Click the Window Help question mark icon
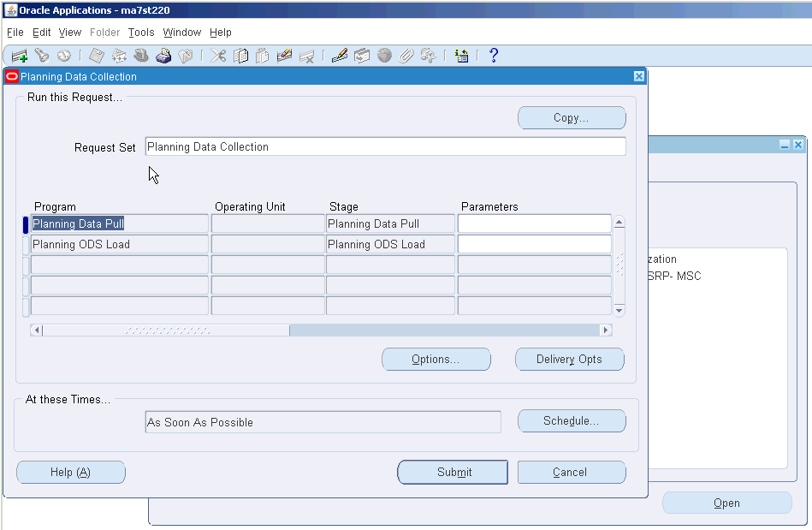Viewport: 812px width, 530px height. click(494, 56)
